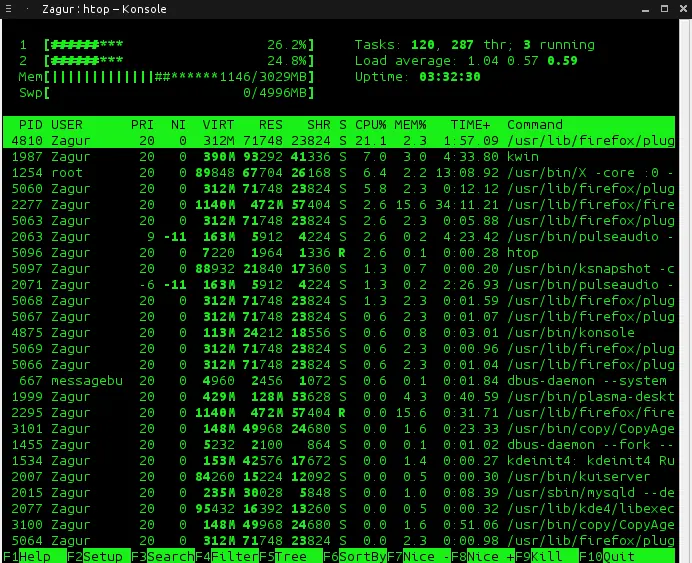Select CopyAgent process row PID 3101

click(x=339, y=428)
